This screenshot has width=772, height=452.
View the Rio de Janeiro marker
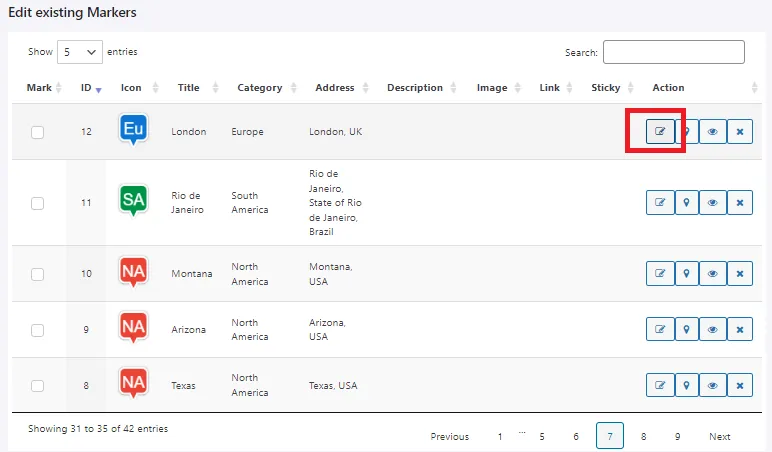click(712, 202)
